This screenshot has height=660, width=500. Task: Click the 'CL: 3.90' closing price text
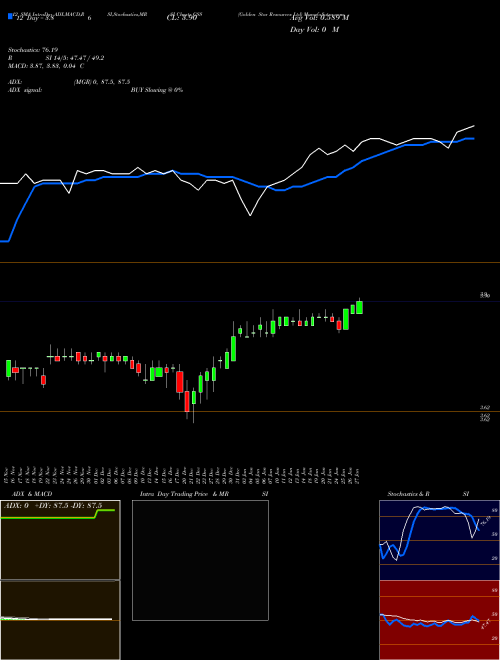click(182, 18)
